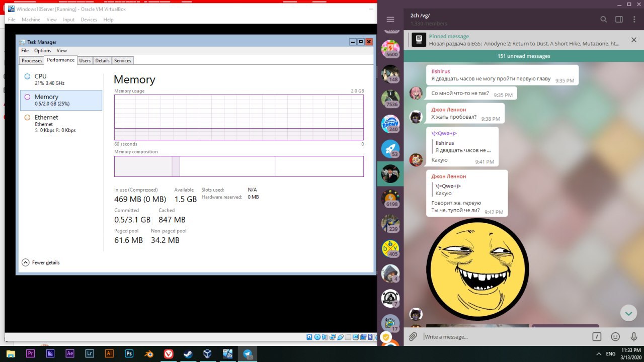Open VirtualBox File menu
Viewport: 644px width, 362px height.
click(x=12, y=20)
